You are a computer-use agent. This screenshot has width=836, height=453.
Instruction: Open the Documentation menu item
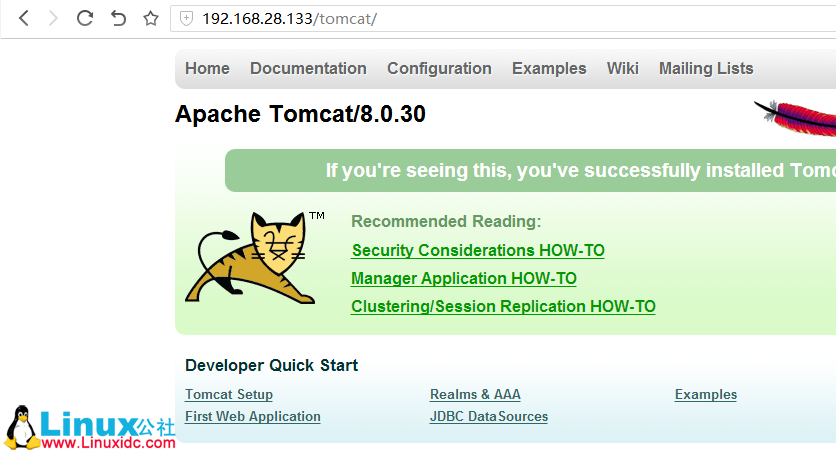point(308,68)
